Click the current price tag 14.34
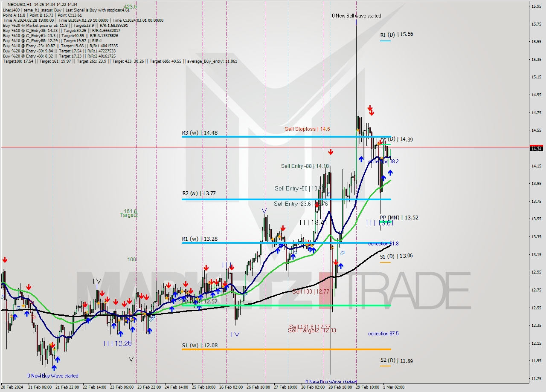 pyautogui.click(x=536, y=148)
